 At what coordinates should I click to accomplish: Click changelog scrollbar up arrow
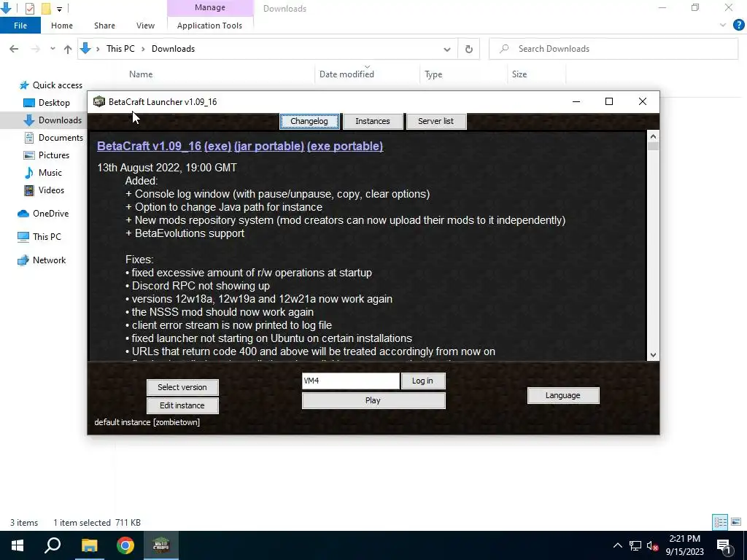[653, 136]
